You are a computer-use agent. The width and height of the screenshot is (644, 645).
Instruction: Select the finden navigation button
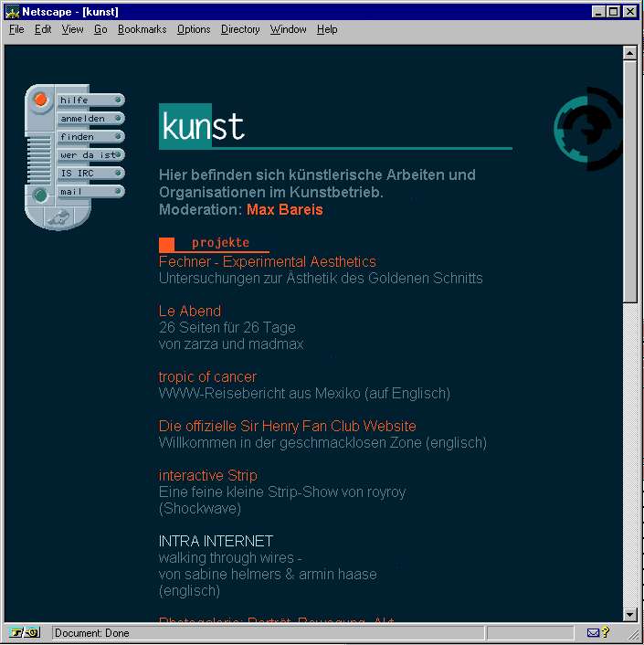pyautogui.click(x=89, y=137)
